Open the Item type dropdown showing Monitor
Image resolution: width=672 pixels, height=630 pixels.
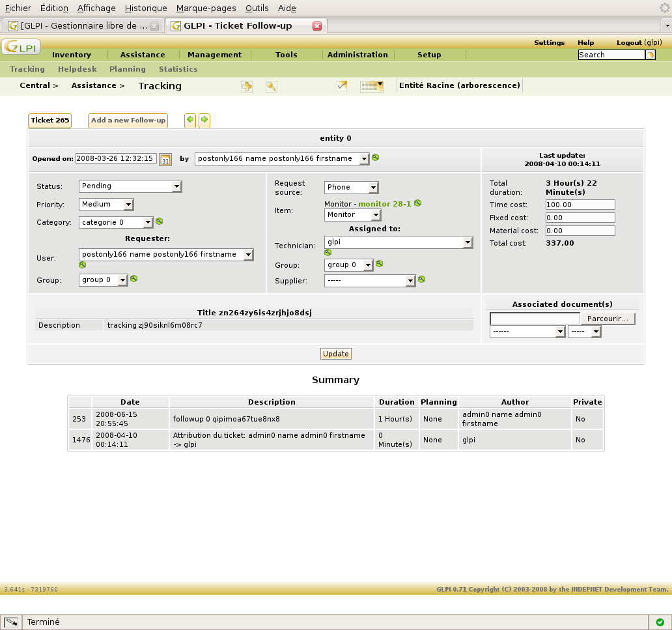353,215
